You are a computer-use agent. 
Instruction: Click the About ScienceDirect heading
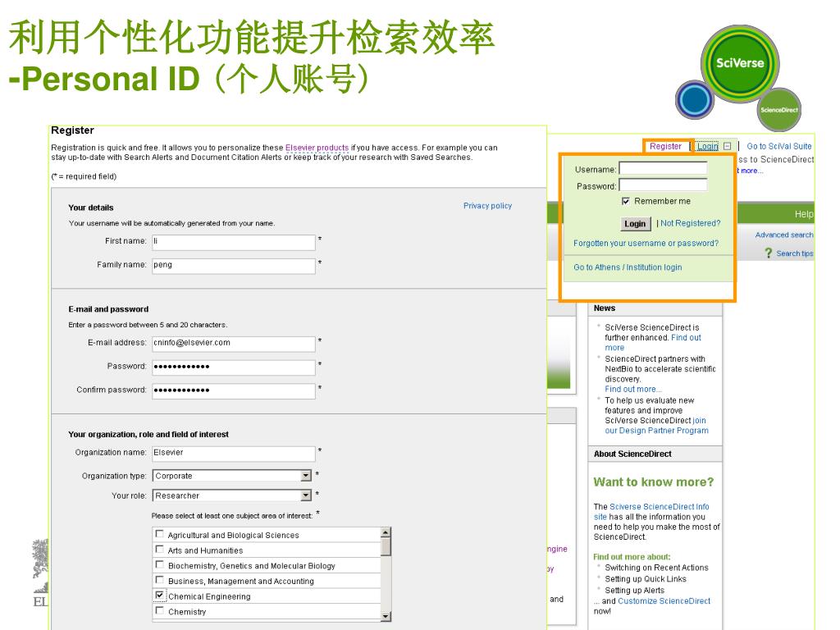pos(632,454)
